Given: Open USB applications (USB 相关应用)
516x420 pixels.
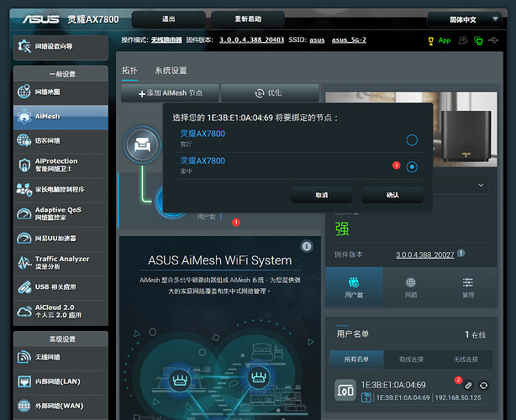Looking at the screenshot, I should pyautogui.click(x=61, y=287).
